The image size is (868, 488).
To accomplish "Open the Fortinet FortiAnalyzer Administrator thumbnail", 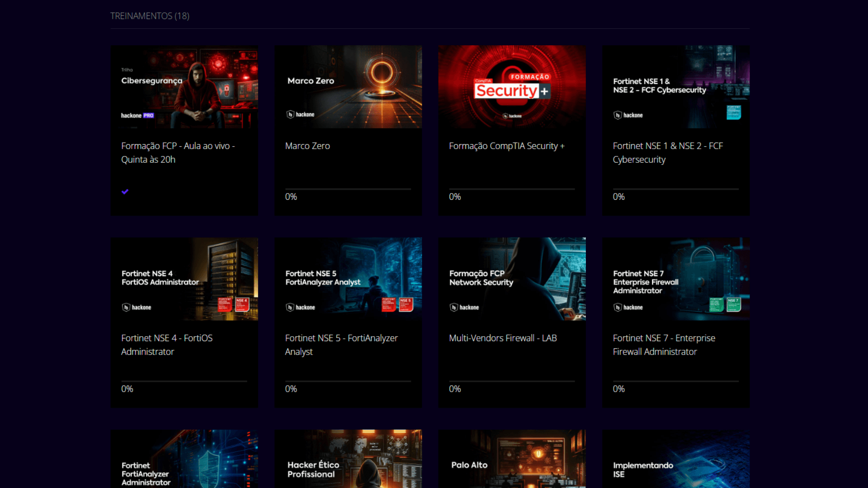I will (x=184, y=459).
